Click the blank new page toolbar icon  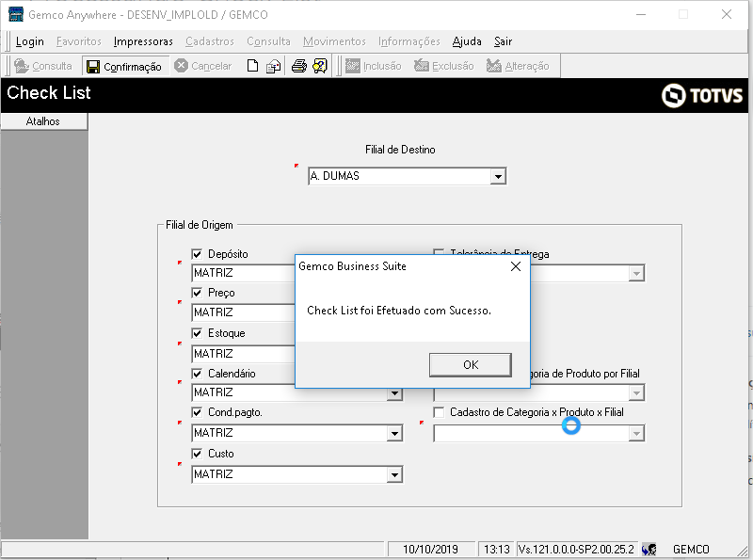(252, 66)
